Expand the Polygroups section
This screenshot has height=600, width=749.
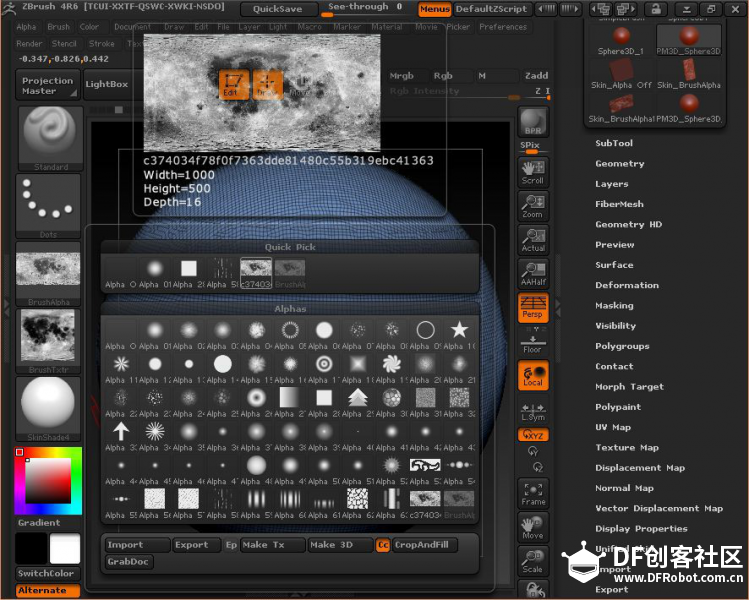point(622,346)
